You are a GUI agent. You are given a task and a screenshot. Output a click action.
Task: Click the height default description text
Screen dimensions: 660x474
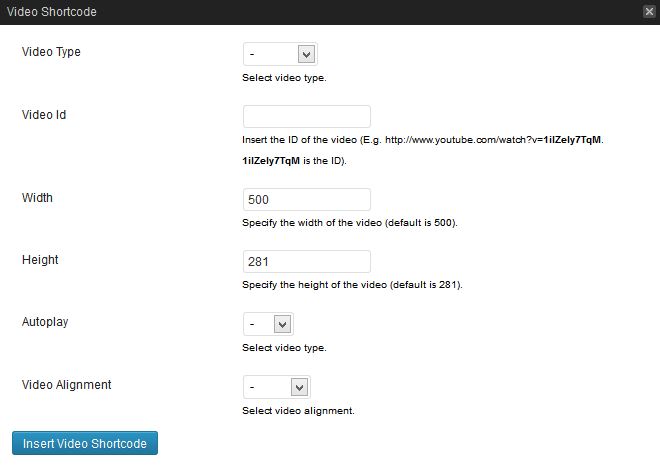coord(352,285)
